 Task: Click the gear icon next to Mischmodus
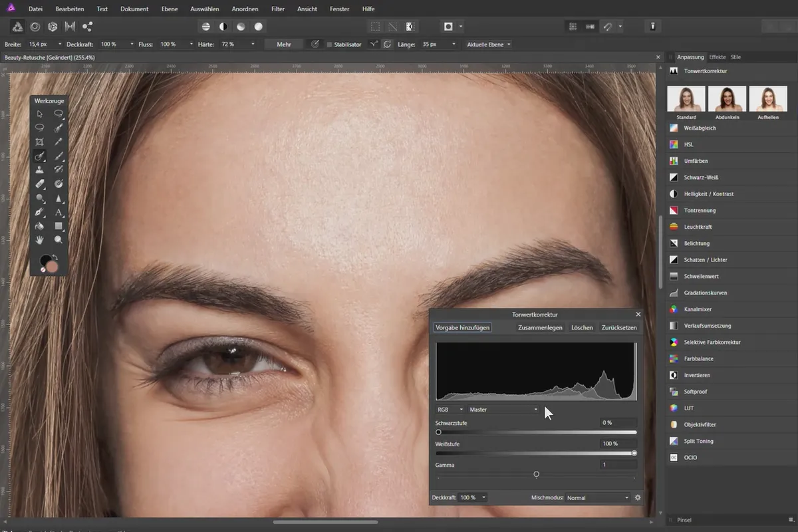[638, 497]
